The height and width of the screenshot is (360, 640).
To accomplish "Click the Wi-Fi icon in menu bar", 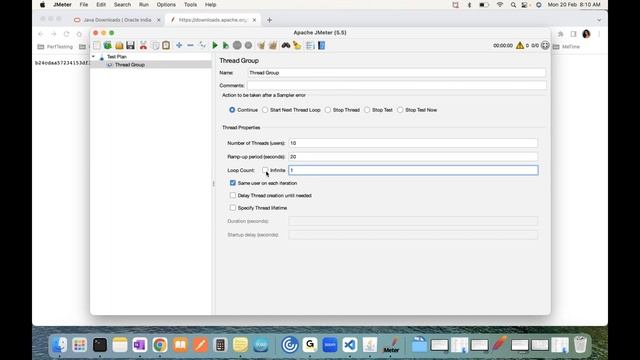I will 500,5.
